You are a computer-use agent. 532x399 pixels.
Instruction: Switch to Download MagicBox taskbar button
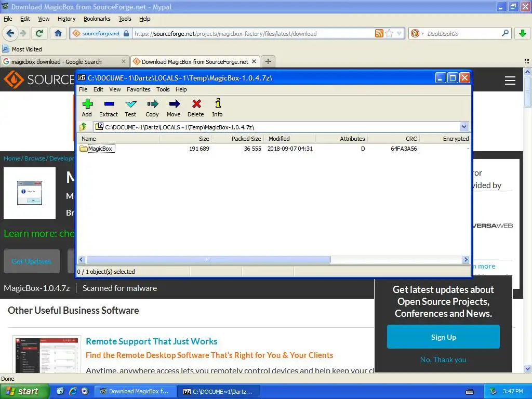(x=135, y=392)
